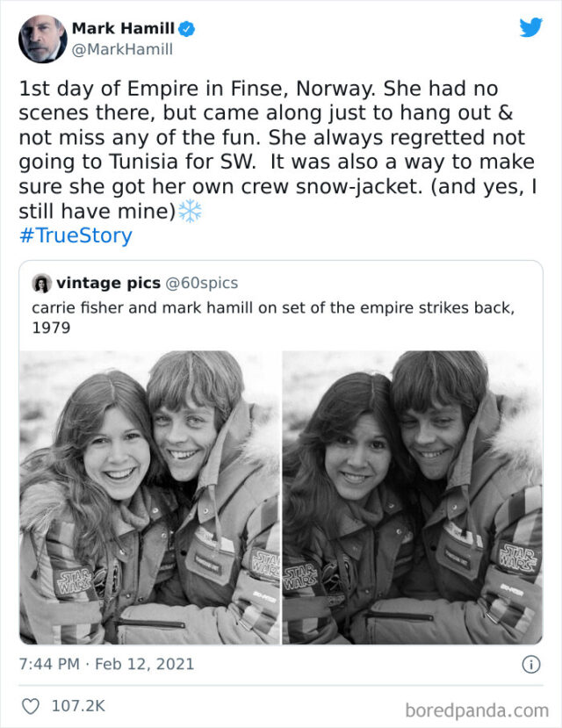Screen dimensions: 562x728
Task: Click the vintage pics account avatar
Action: 40,282
